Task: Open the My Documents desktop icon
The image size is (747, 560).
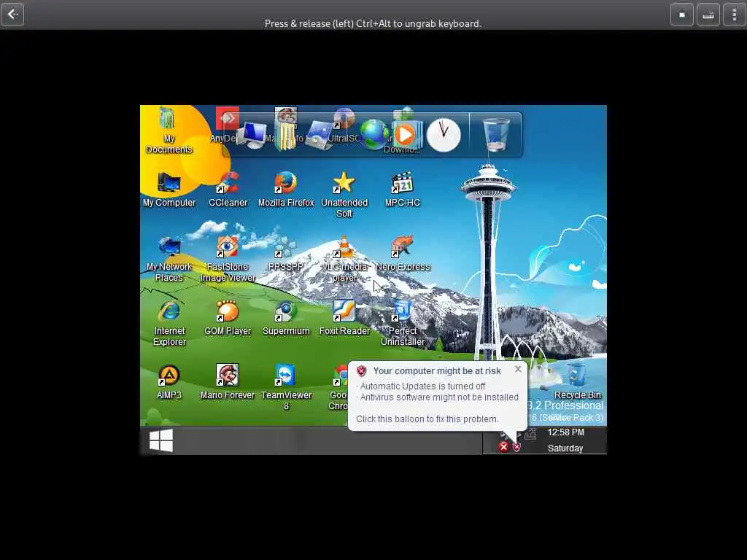Action: 169,130
